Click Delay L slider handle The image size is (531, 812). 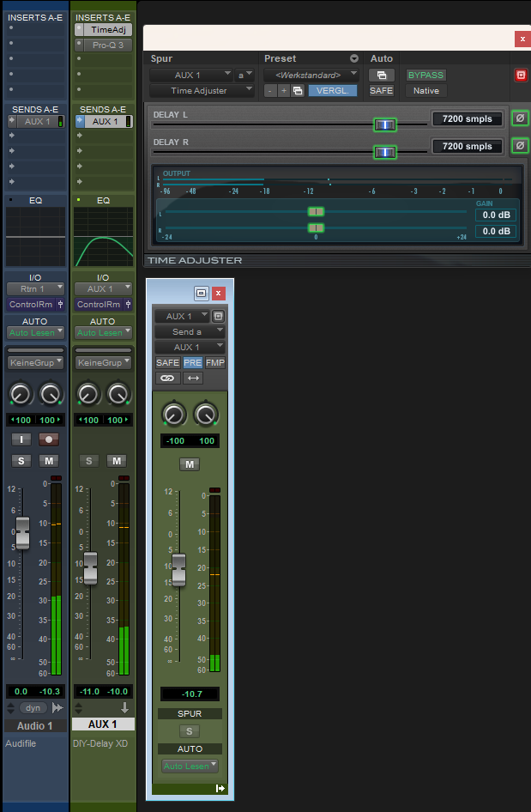pos(384,124)
